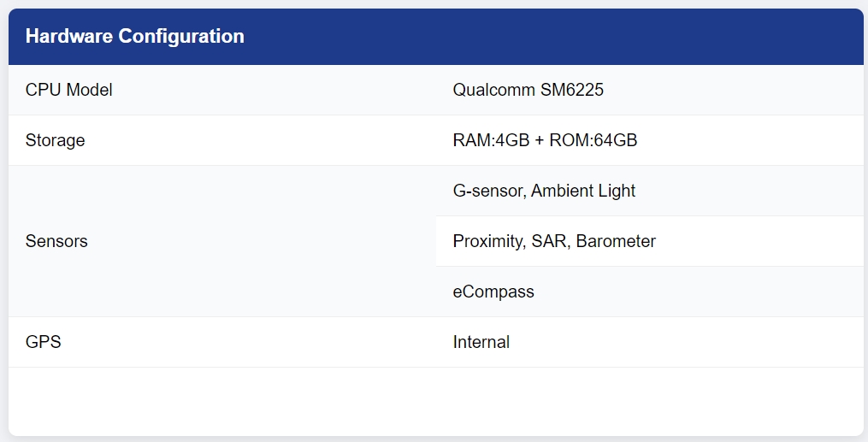Image resolution: width=868 pixels, height=442 pixels.
Task: Click the Ambient Light text
Action: [583, 191]
